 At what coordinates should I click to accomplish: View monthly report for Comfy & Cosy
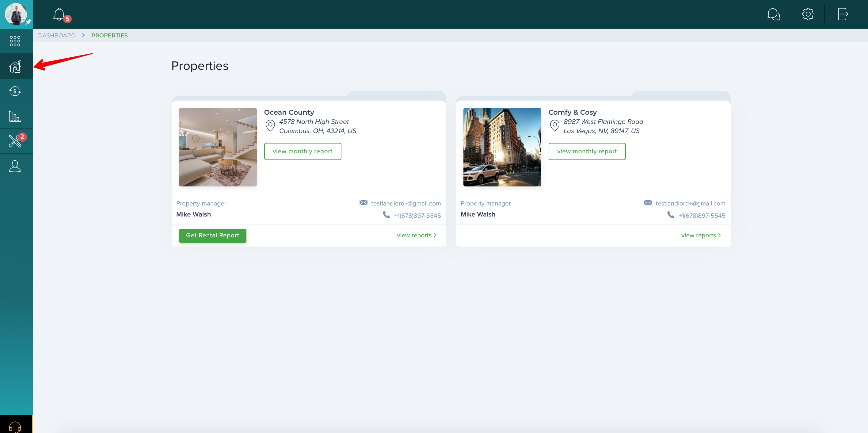587,151
